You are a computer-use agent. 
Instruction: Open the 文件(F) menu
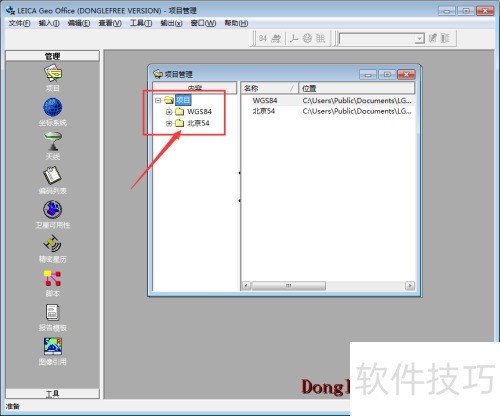point(19,23)
